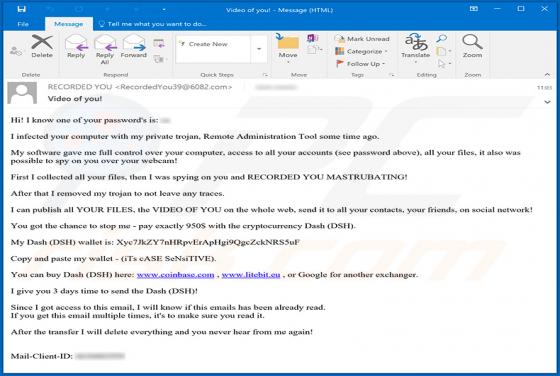Click the Translate button

(415, 49)
